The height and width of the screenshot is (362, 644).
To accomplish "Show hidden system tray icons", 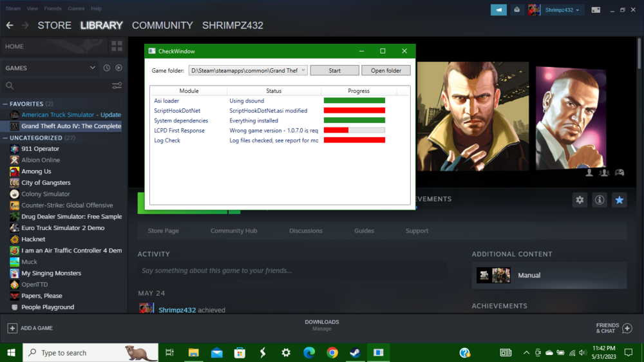I will pyautogui.click(x=526, y=352).
